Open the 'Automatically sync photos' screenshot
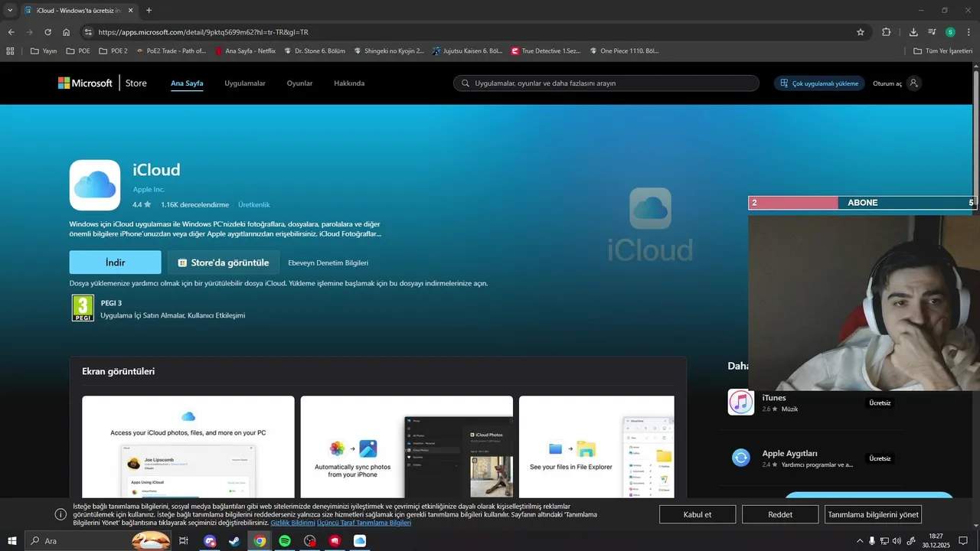 pyautogui.click(x=407, y=447)
